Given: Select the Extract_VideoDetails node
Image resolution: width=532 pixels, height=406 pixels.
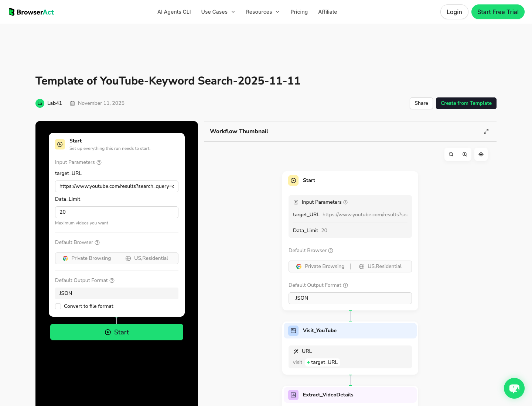Looking at the screenshot, I should (350, 395).
